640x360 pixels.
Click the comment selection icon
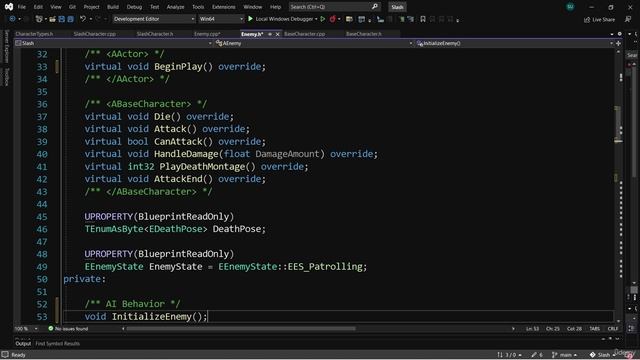(x=401, y=19)
